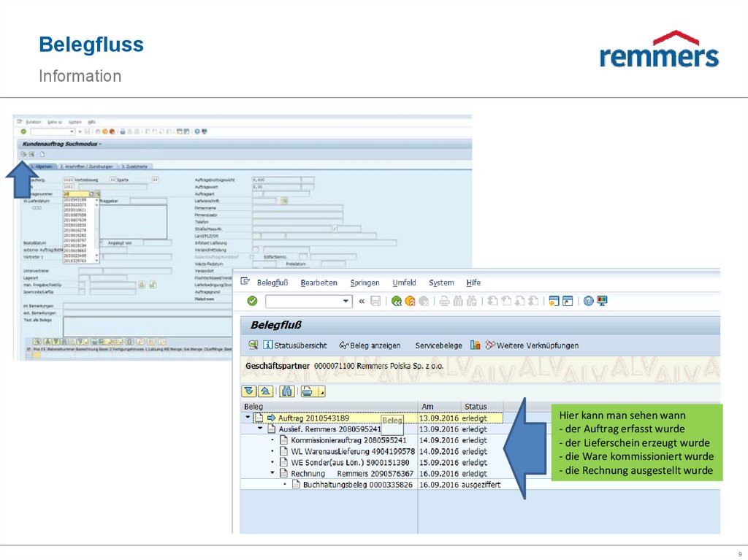
Task: Click the green checkmark Enter icon in Belegfluß
Action: 252,301
